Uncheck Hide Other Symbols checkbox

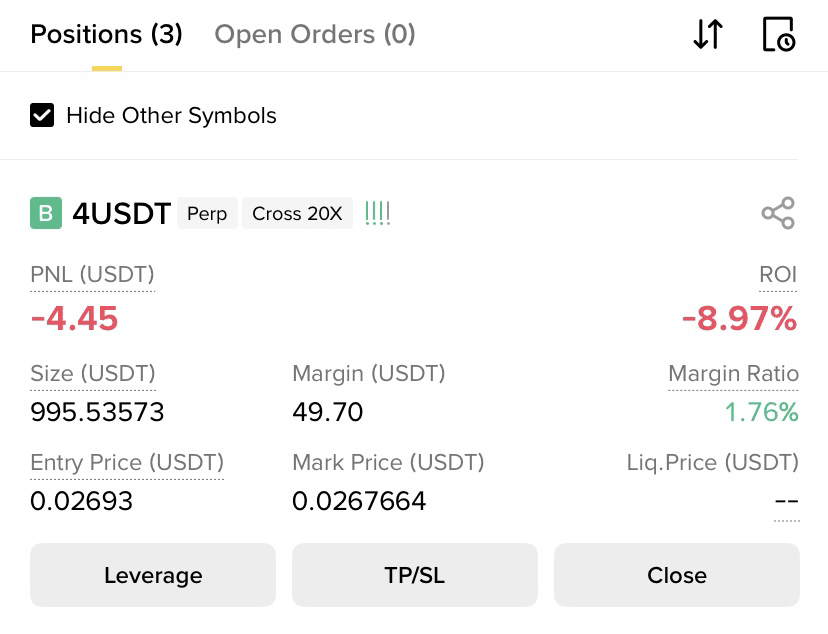pyautogui.click(x=42, y=115)
